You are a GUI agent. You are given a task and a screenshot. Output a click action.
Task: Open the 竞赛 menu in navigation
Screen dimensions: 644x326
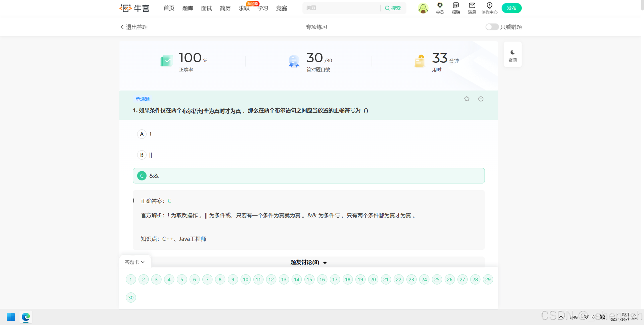click(281, 8)
